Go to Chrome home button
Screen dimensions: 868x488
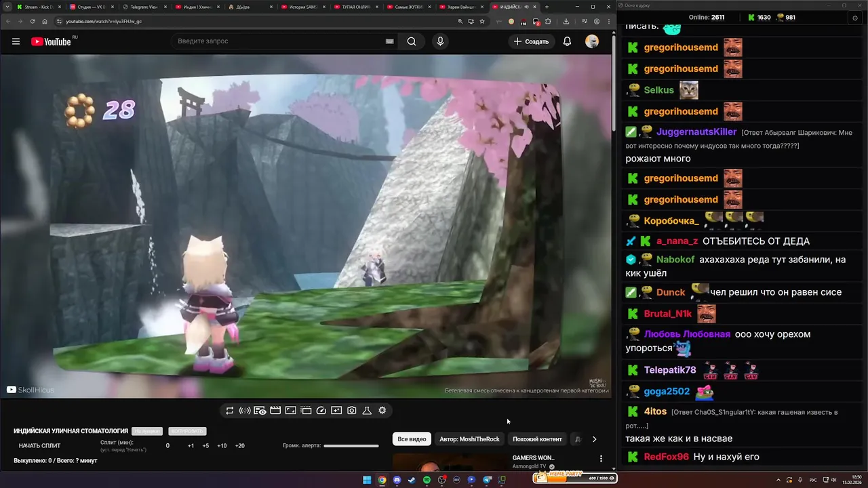pos(45,21)
